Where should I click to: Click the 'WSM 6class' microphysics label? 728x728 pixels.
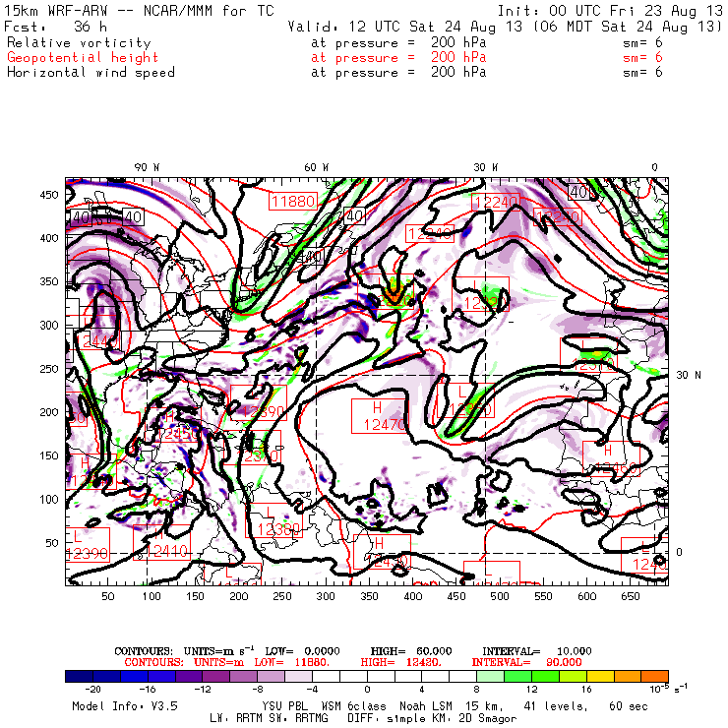pyautogui.click(x=353, y=706)
